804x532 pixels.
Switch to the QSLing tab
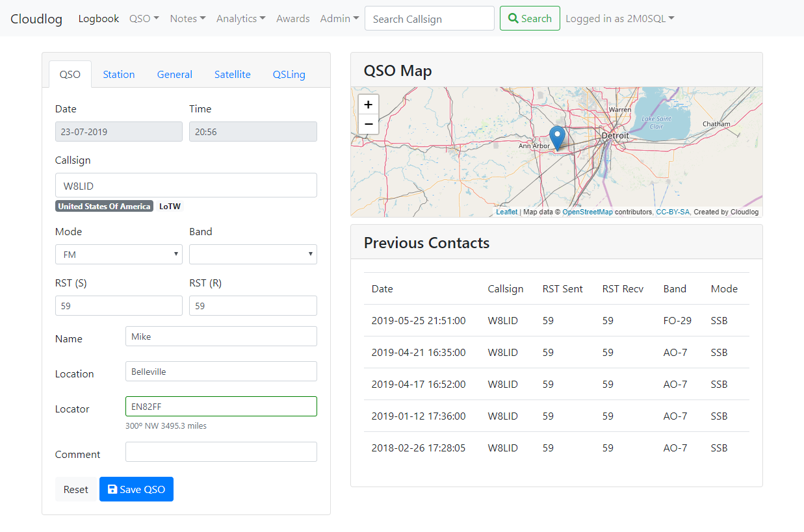pyautogui.click(x=289, y=74)
